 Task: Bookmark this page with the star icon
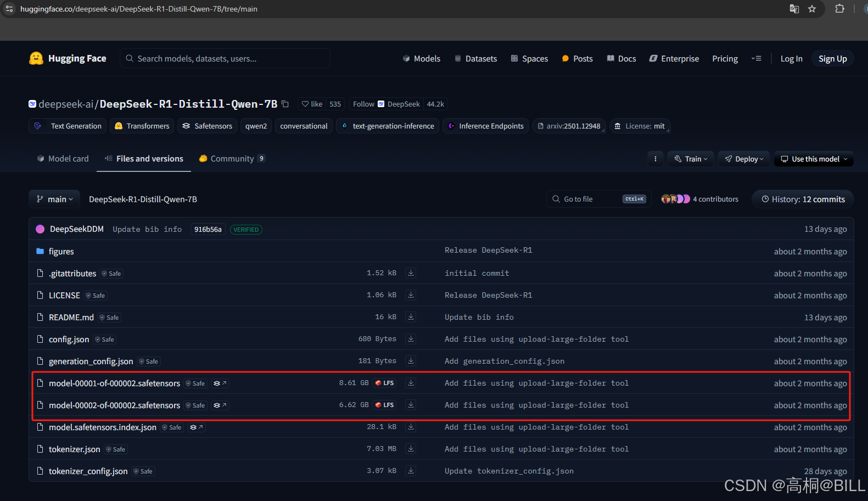[x=812, y=9]
